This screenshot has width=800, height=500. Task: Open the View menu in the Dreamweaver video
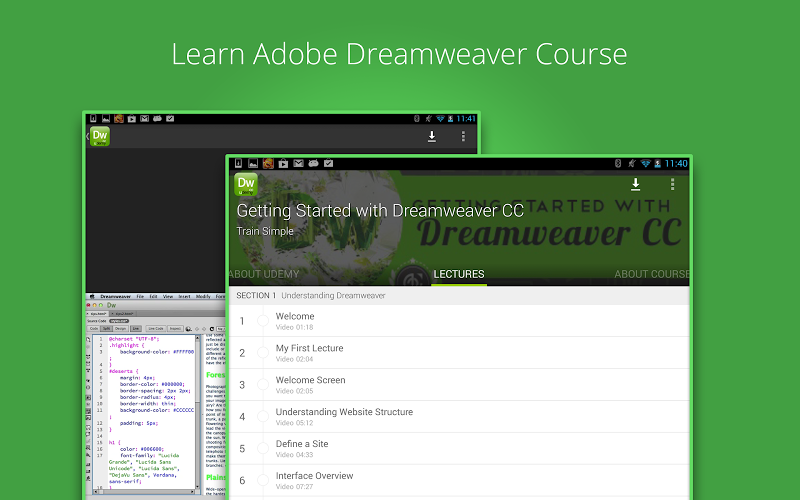(168, 296)
